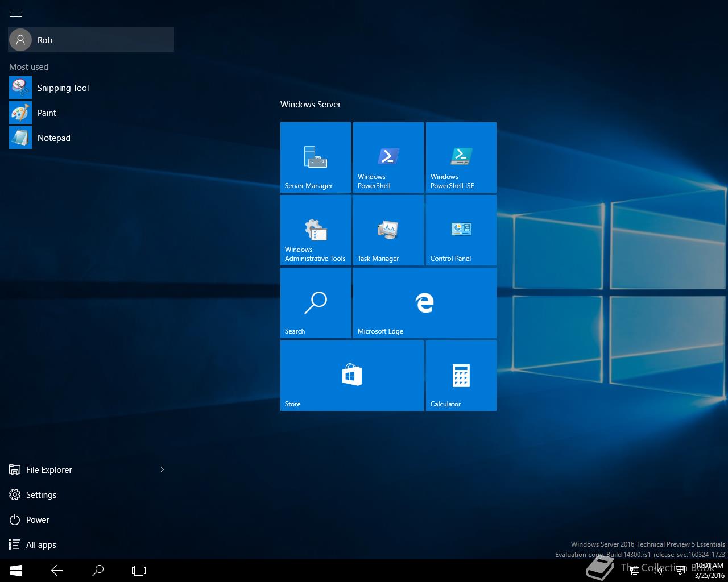Screen dimensions: 728x582
Task: Click the volume speaker tray icon
Action: [x=657, y=571]
